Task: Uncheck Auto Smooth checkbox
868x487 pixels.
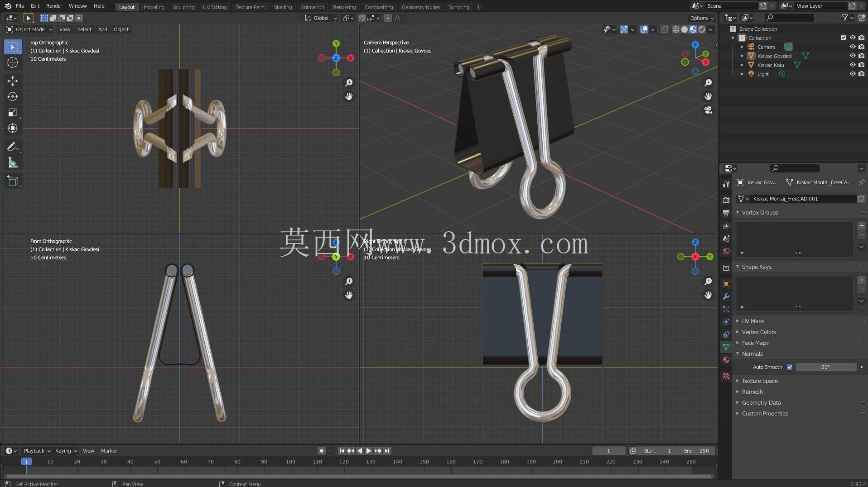Action: [790, 367]
